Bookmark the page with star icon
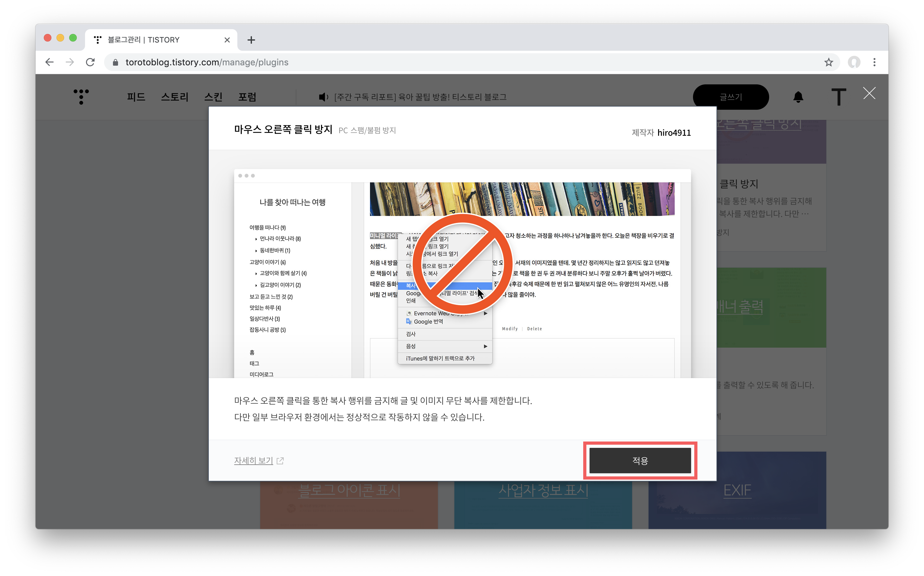The image size is (924, 576). pyautogui.click(x=828, y=62)
